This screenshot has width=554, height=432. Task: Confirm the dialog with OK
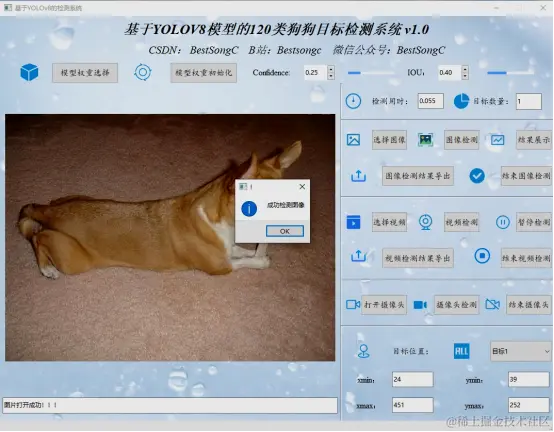pos(285,231)
